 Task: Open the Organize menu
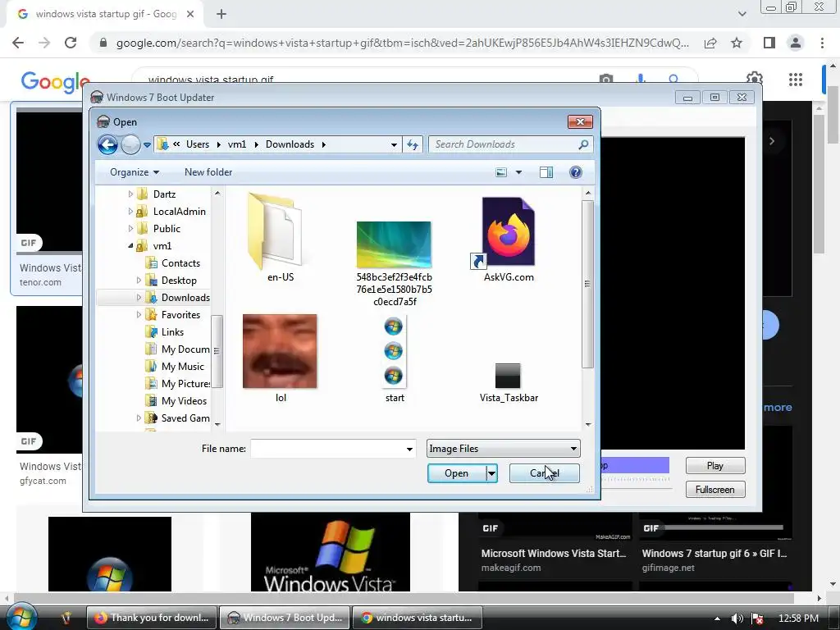(135, 172)
